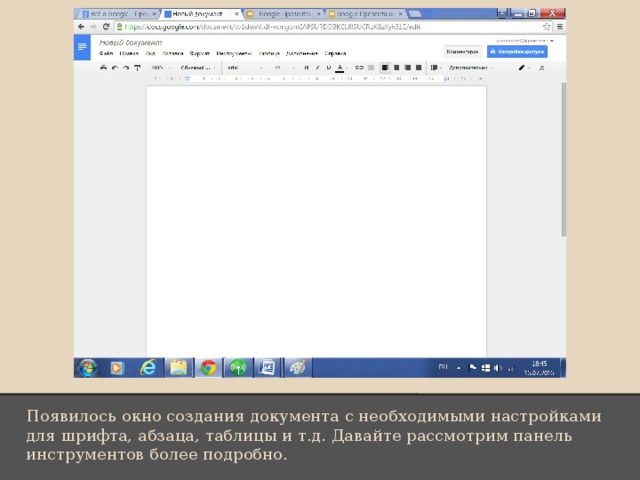Click inside the blank document page
Image resolution: width=640 pixels, height=480 pixels.
click(316, 220)
